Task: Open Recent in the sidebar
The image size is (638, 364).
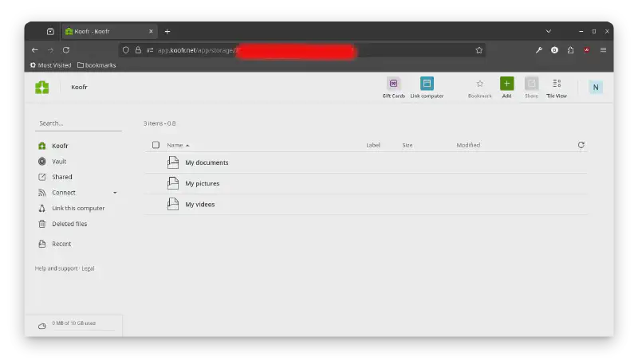Action: [x=61, y=244]
